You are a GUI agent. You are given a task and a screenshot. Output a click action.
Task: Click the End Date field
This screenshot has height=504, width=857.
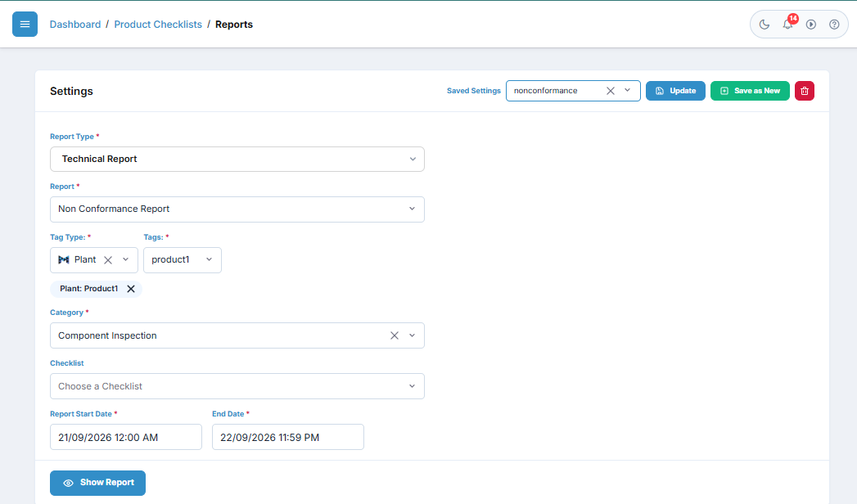coord(288,438)
